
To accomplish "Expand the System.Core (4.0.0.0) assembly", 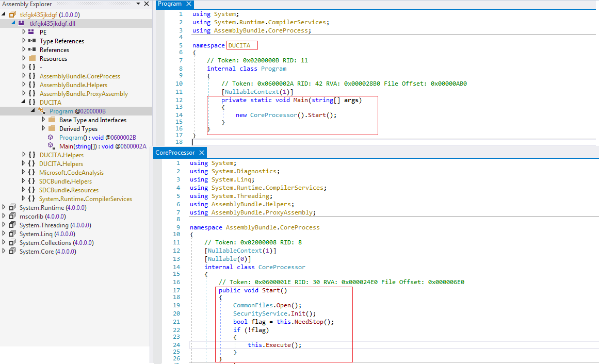I will (4, 251).
